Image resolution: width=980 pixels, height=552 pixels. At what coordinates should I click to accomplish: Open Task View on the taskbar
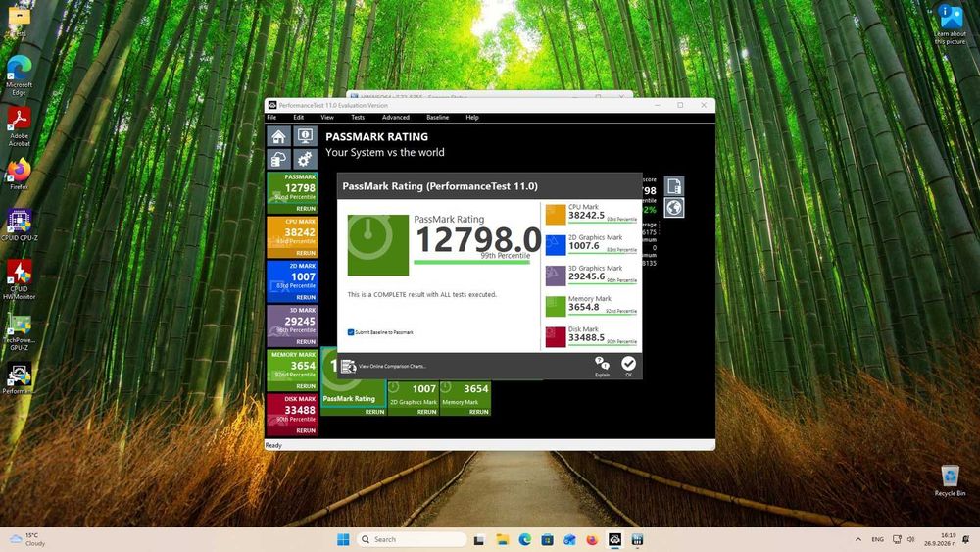pos(479,539)
